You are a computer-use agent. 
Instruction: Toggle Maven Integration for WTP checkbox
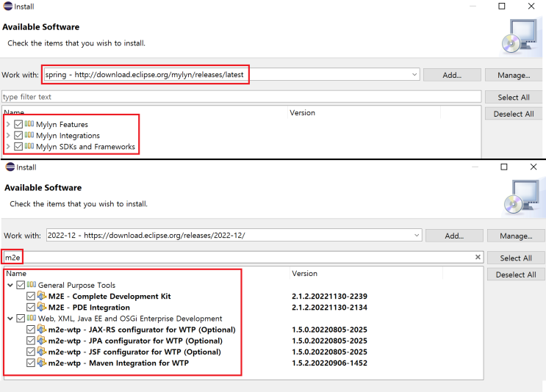coord(31,363)
